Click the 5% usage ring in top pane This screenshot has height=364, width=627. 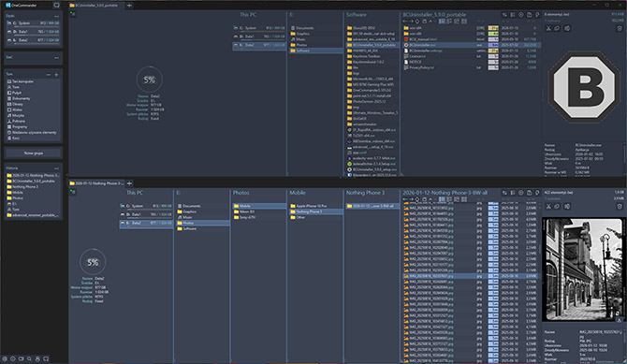pos(149,80)
